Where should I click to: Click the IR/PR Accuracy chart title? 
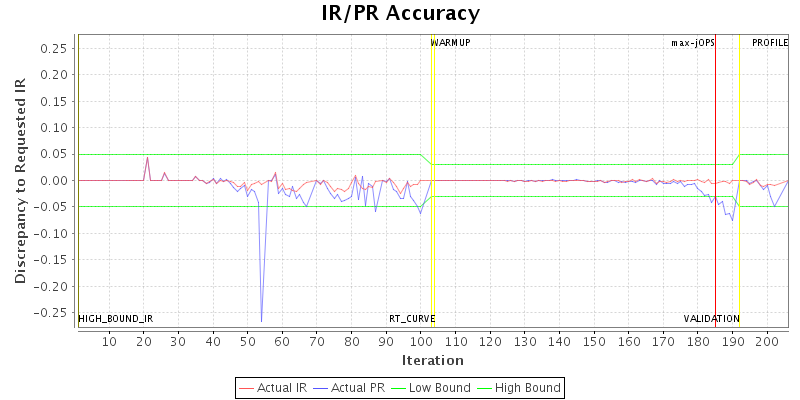[400, 14]
